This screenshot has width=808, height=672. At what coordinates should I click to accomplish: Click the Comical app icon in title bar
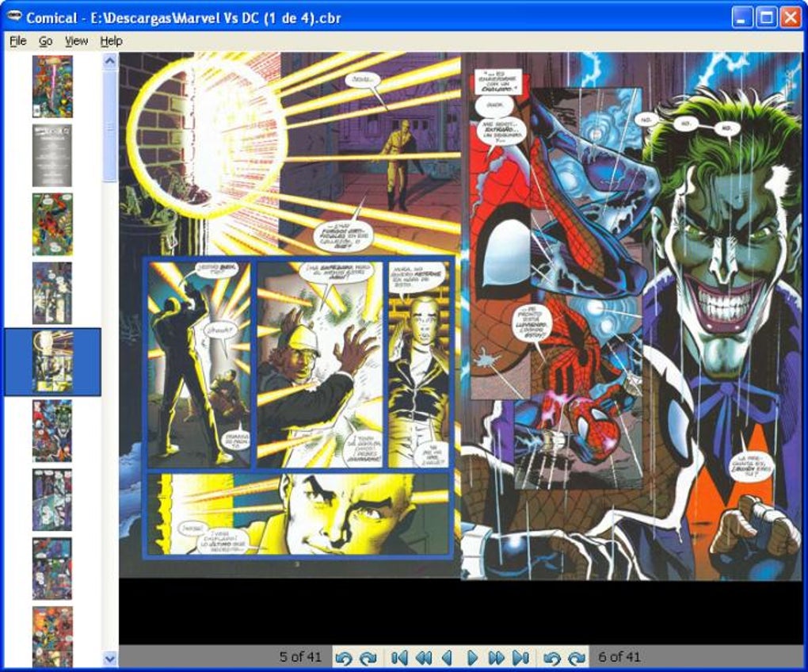14,17
